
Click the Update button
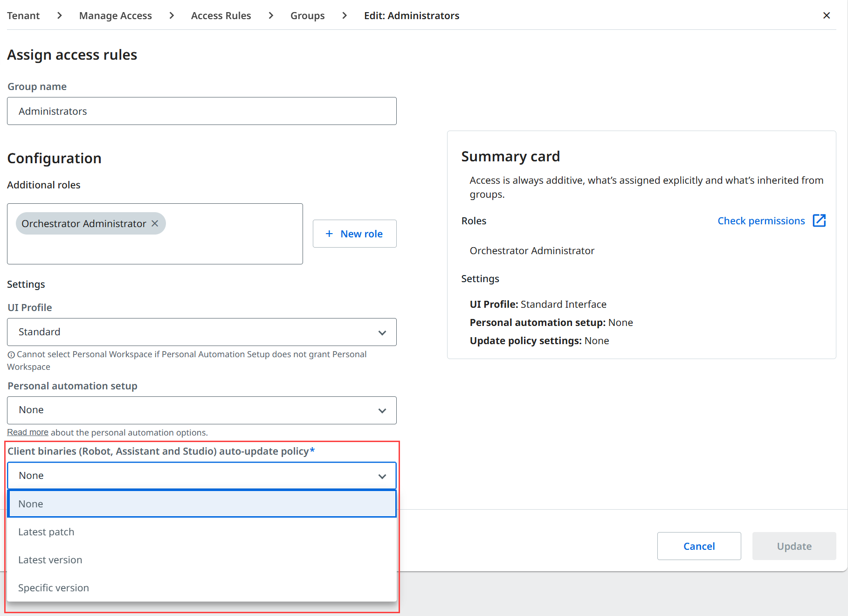[794, 546]
